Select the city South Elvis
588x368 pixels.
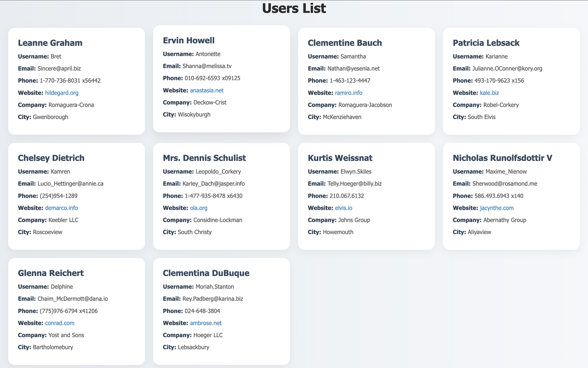tap(481, 117)
